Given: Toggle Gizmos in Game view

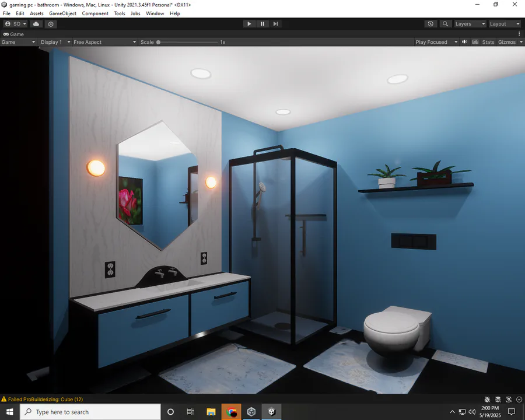Looking at the screenshot, I should click(506, 42).
